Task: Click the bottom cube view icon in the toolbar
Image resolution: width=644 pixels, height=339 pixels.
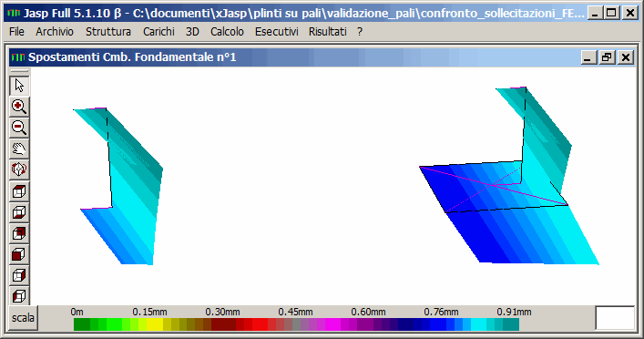Action: (19, 296)
